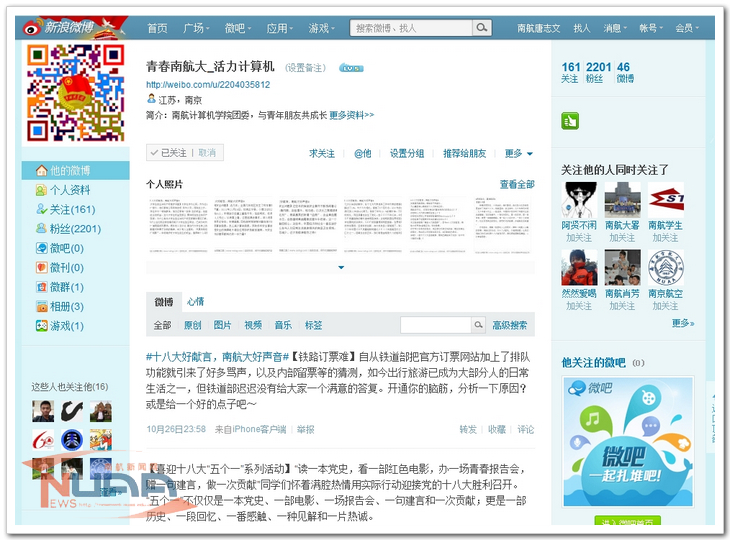This screenshot has height=540, width=730.
Task: Click 取消 to unfollow the account
Action: [206, 153]
